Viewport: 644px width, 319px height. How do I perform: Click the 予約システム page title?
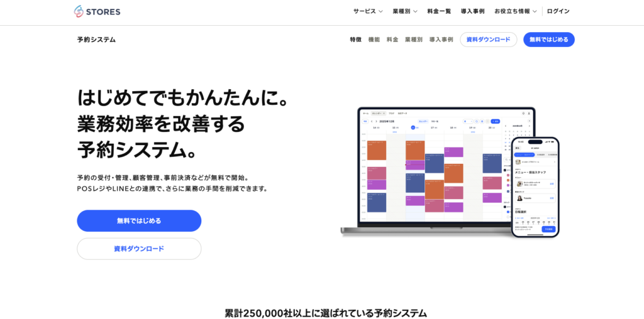[x=96, y=40]
